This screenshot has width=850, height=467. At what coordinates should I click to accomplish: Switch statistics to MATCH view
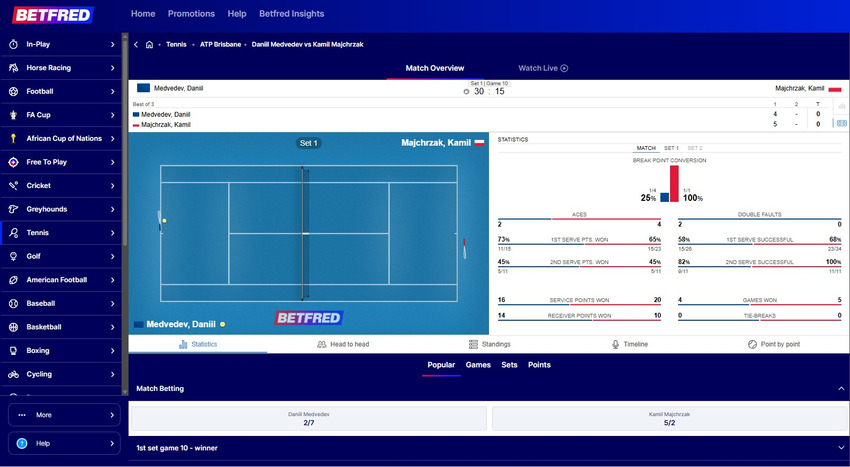pos(646,148)
